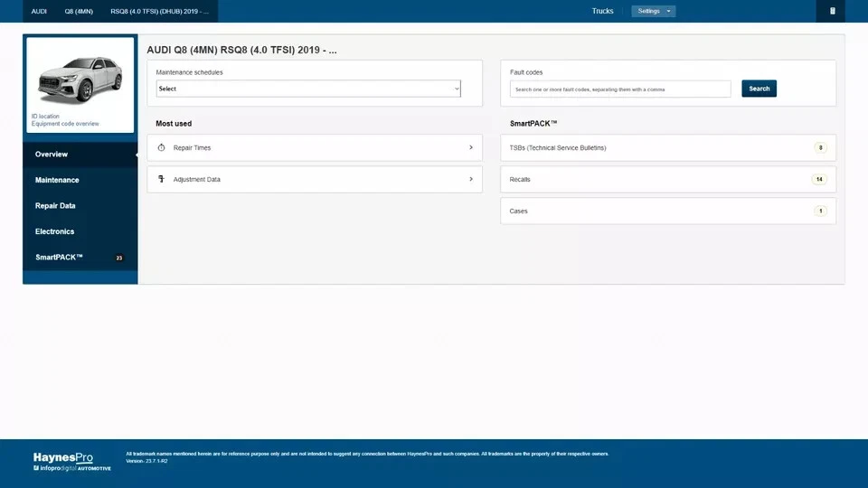Click the Adjustment Data tool icon
The width and height of the screenshot is (868, 488).
point(161,179)
